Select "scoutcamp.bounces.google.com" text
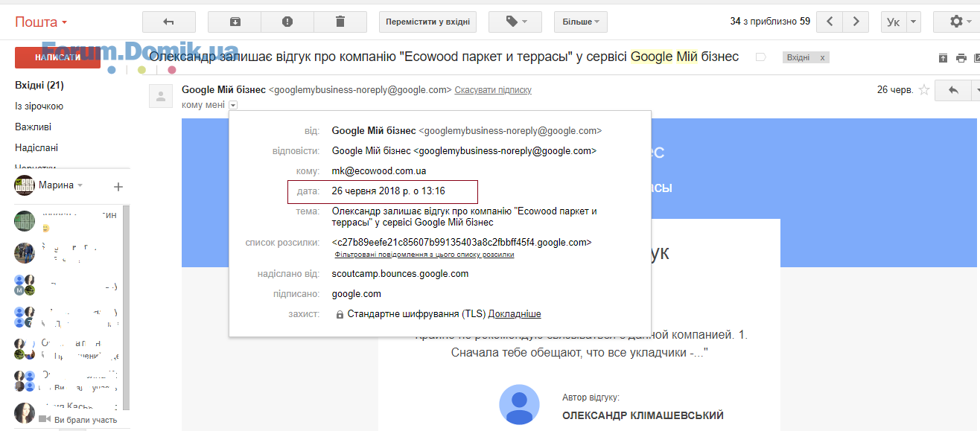Screen dimensions: 980x431 [x=401, y=273]
